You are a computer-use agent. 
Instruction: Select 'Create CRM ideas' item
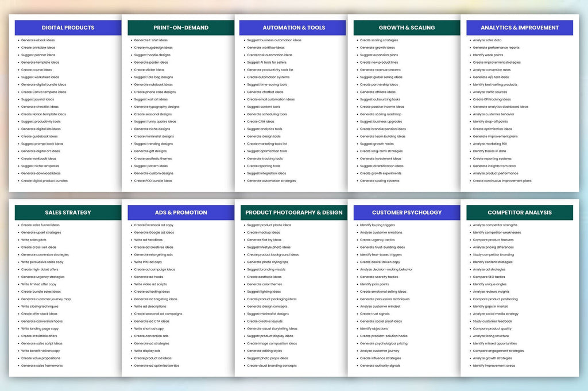click(x=261, y=122)
